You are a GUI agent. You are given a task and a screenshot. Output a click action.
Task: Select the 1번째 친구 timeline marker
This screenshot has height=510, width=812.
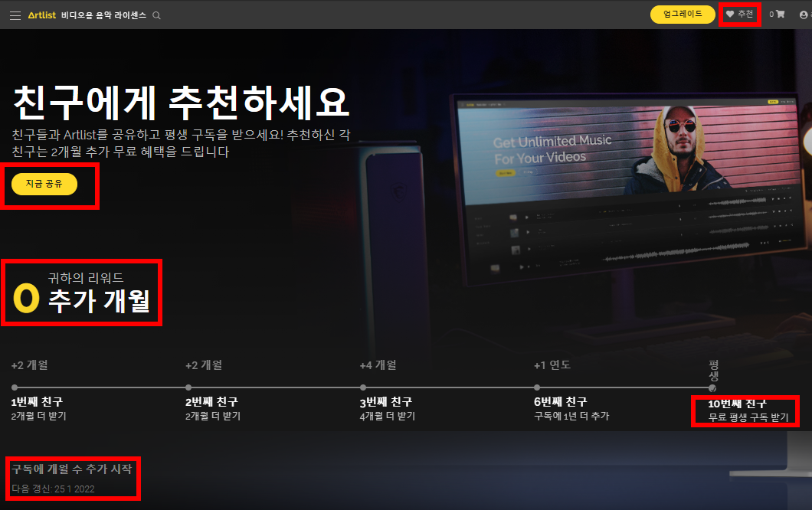pyautogui.click(x=15, y=387)
